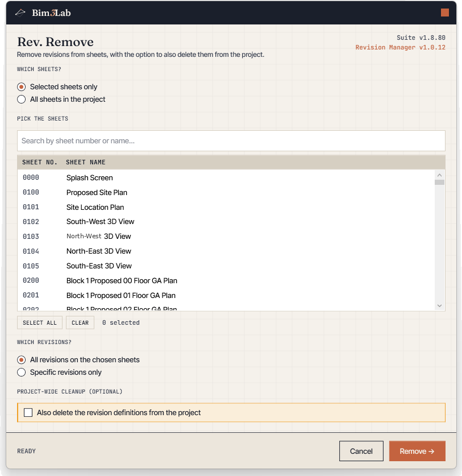Click the Bim3Lab logo icon
This screenshot has width=462, height=476.
click(x=20, y=13)
